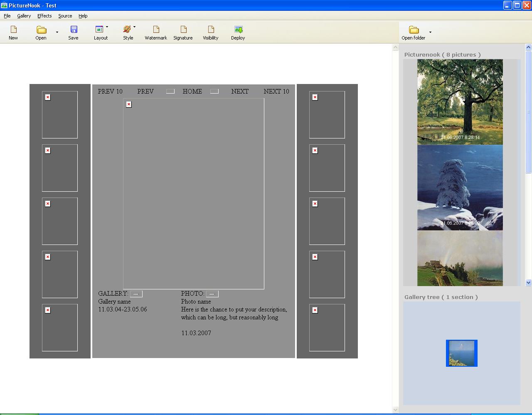Viewport: 532px width, 415px height.
Task: Click the PictureNook title bar app icon
Action: tap(4, 5)
